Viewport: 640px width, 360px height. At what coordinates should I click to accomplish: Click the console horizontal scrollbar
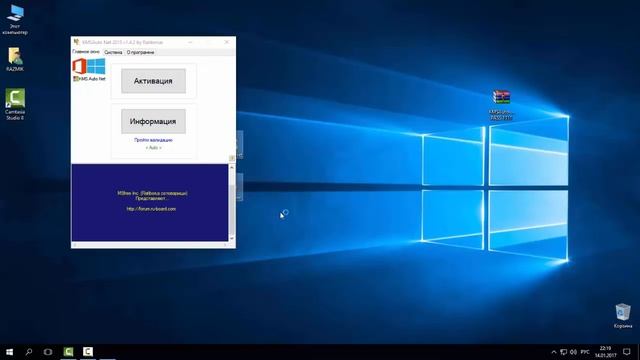coord(150,245)
